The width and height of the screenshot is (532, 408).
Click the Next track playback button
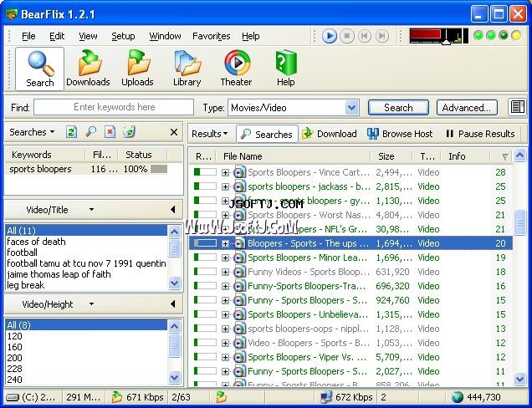click(x=382, y=36)
